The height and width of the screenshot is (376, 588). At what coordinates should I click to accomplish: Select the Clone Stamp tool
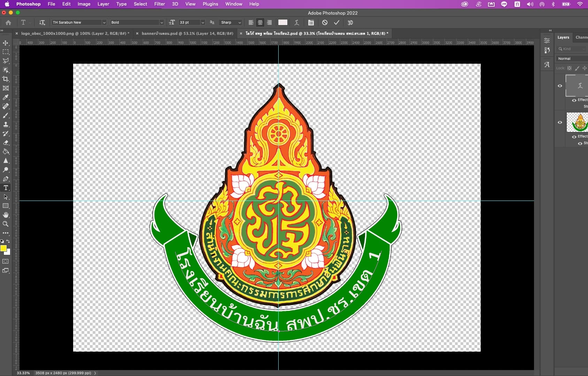pyautogui.click(x=6, y=124)
